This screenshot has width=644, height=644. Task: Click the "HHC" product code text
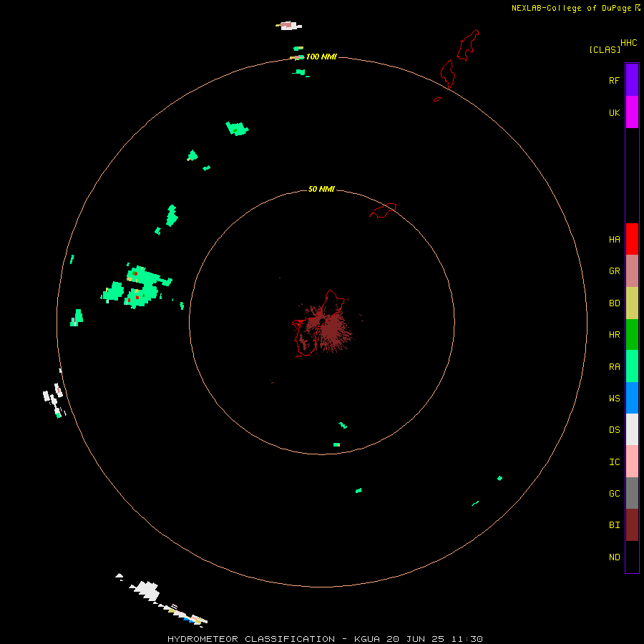coord(629,43)
